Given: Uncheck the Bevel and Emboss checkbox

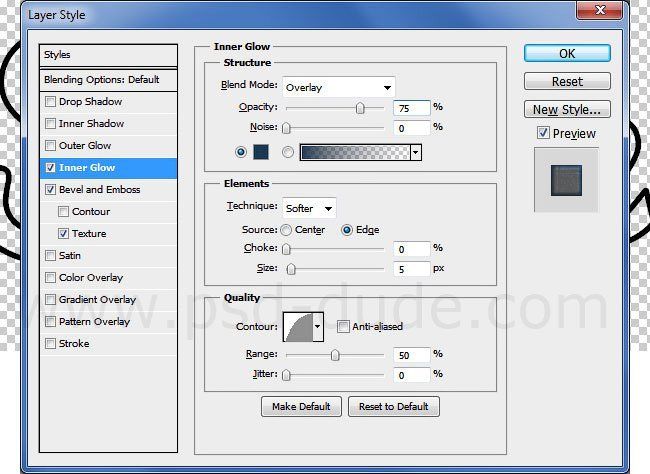Looking at the screenshot, I should (50, 190).
